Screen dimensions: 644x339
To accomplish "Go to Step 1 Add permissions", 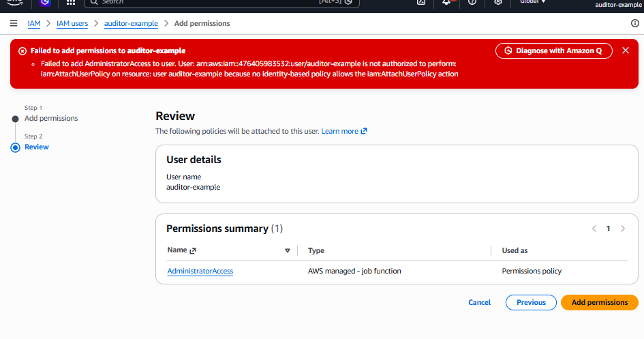I will 51,118.
